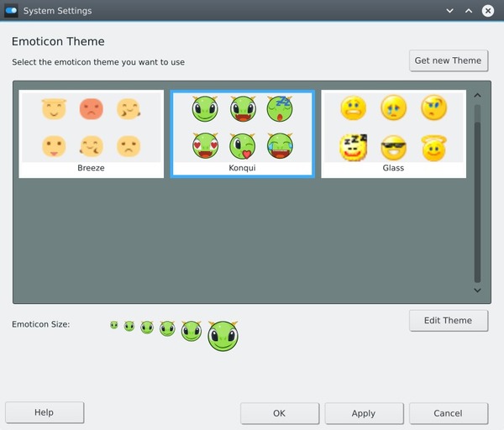The height and width of the screenshot is (430, 504).
Task: Select the fifth emoticon size icon
Action: [x=192, y=331]
